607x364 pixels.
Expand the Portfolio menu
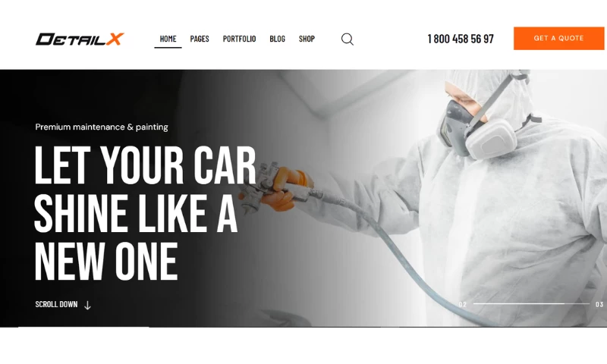(239, 39)
